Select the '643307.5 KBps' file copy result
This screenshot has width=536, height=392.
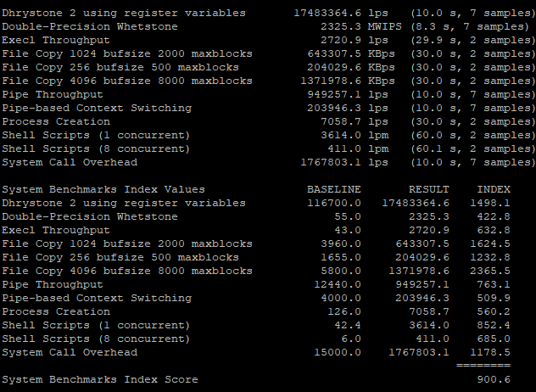(351, 53)
